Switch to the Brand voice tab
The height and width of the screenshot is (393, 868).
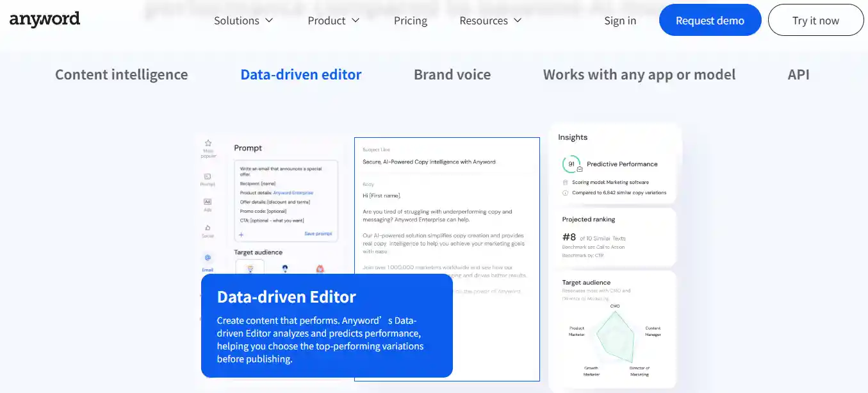point(452,74)
